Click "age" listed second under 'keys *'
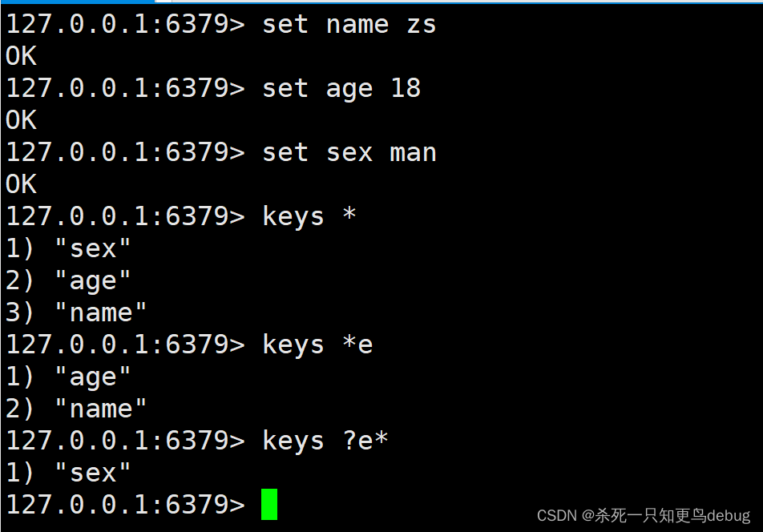This screenshot has width=763, height=532. click(x=92, y=281)
